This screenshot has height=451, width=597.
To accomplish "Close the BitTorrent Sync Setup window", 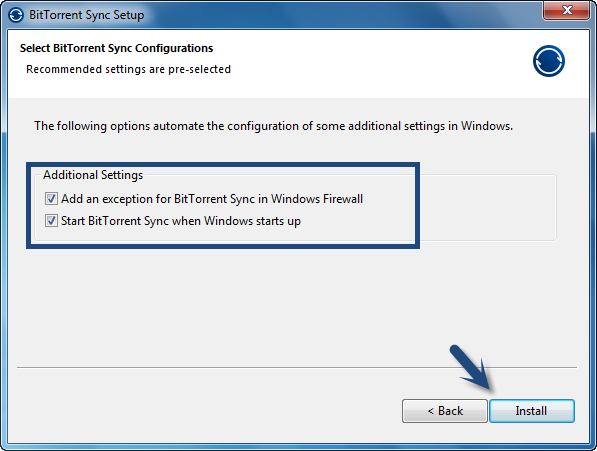I will pyautogui.click(x=567, y=10).
